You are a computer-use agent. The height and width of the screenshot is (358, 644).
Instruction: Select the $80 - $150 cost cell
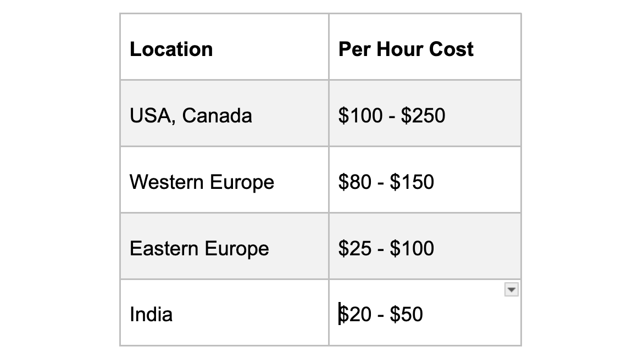tap(425, 180)
